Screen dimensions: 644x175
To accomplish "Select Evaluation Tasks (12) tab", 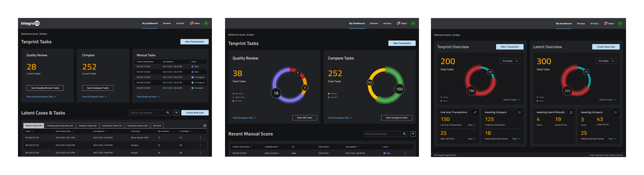I will click(x=112, y=126).
